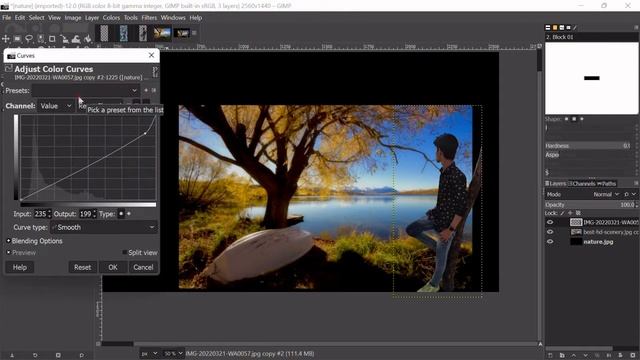The height and width of the screenshot is (360, 640).
Task: Open the File menu
Action: pyautogui.click(x=7, y=18)
